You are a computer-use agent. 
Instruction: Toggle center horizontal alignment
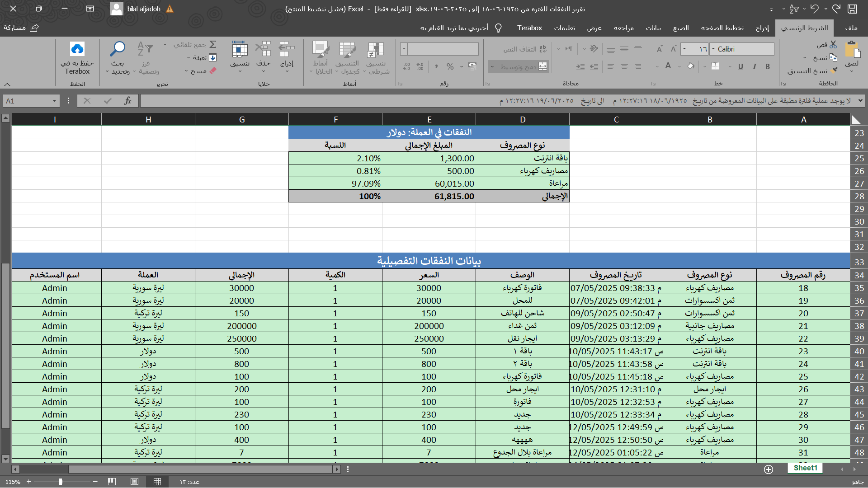[x=624, y=66]
